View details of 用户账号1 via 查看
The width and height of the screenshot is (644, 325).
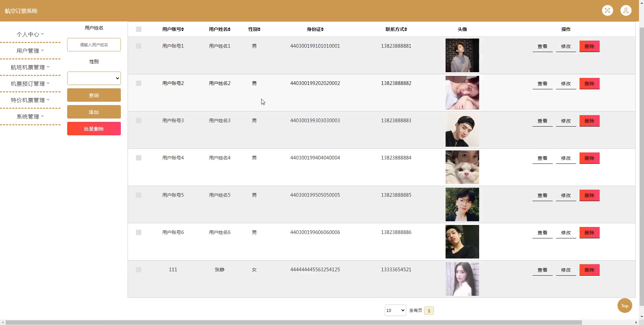[543, 46]
